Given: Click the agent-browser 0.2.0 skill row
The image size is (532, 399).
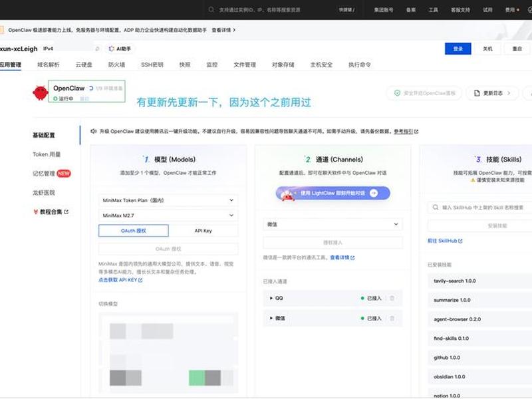Looking at the screenshot, I should (x=479, y=319).
